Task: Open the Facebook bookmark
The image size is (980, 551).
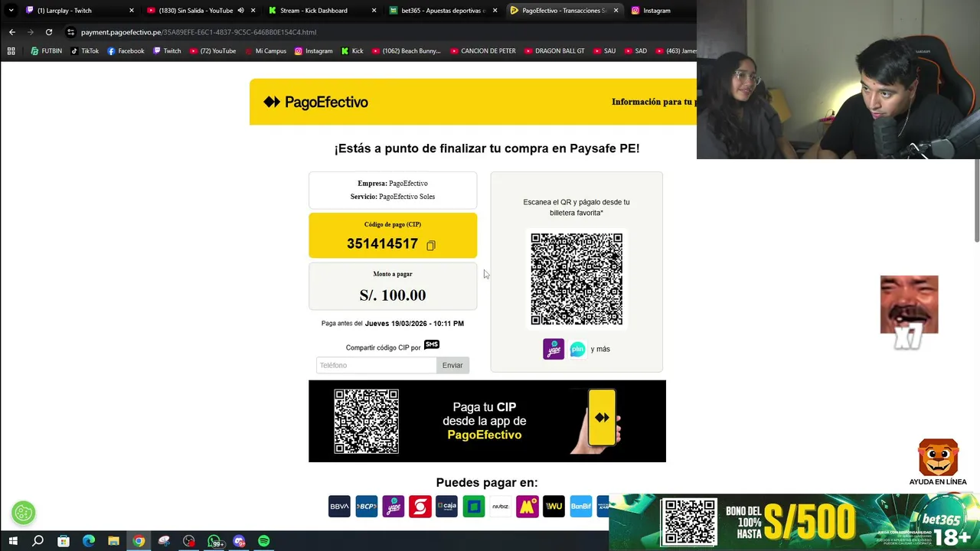Action: click(126, 51)
